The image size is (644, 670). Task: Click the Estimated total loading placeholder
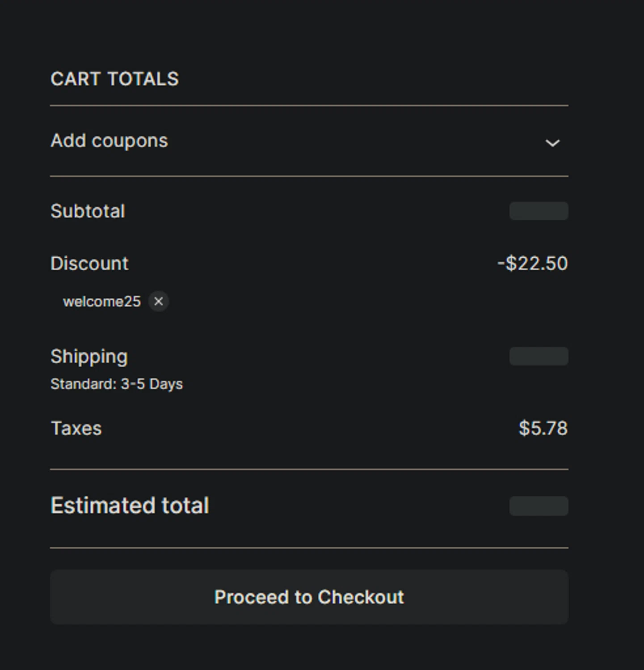(x=539, y=506)
